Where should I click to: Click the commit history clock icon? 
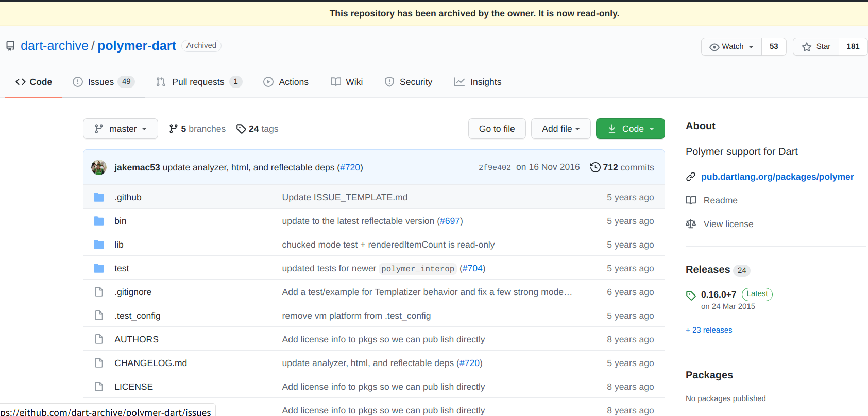click(595, 167)
